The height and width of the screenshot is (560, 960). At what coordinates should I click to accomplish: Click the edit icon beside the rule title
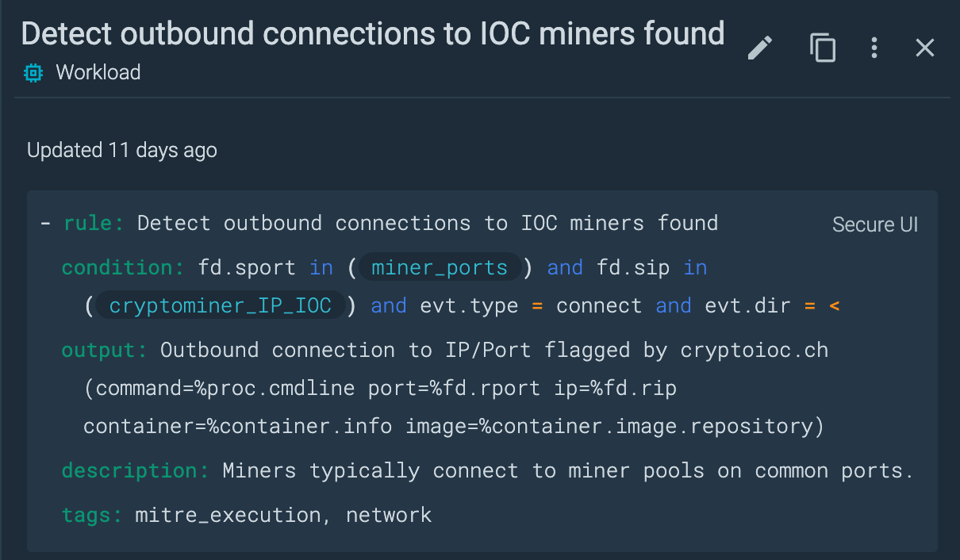point(759,48)
